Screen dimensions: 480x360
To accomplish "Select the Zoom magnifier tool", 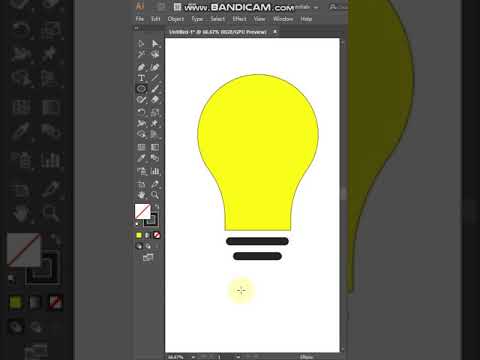I will click(155, 195).
